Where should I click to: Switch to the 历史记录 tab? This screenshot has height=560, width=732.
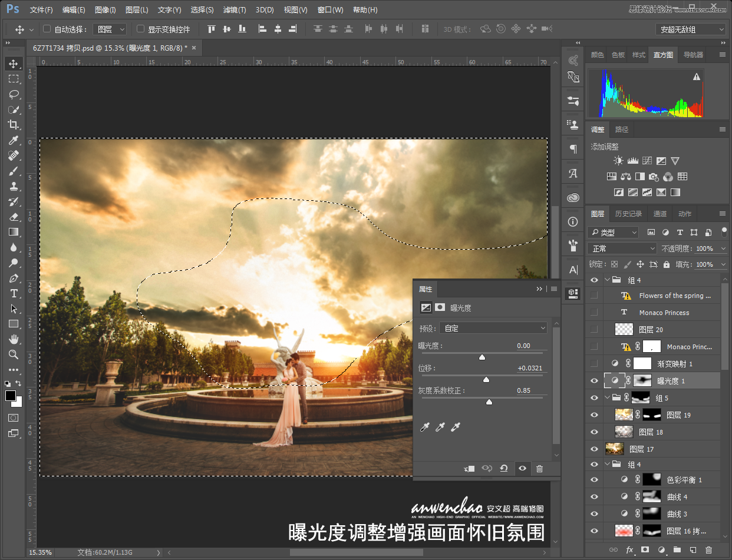click(628, 214)
